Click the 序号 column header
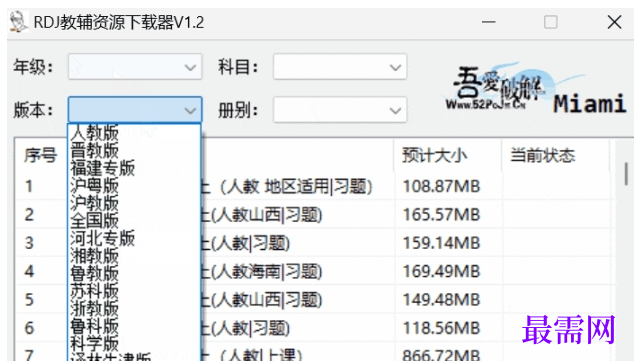Viewport: 634px width, 361px height. click(40, 155)
